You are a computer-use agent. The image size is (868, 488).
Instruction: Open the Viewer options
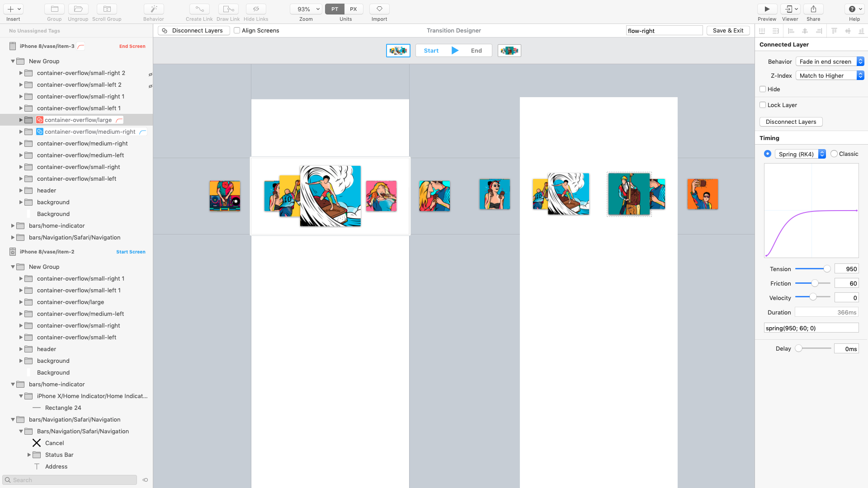pos(790,9)
